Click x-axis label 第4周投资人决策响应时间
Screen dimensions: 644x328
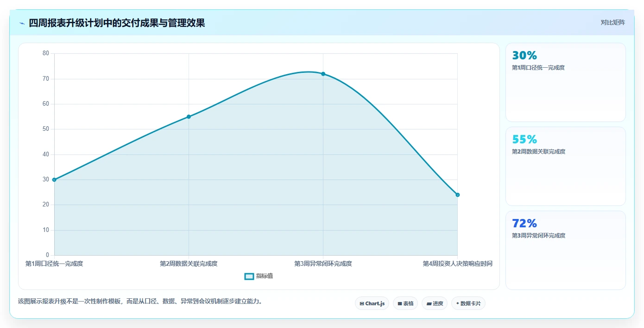click(x=457, y=264)
